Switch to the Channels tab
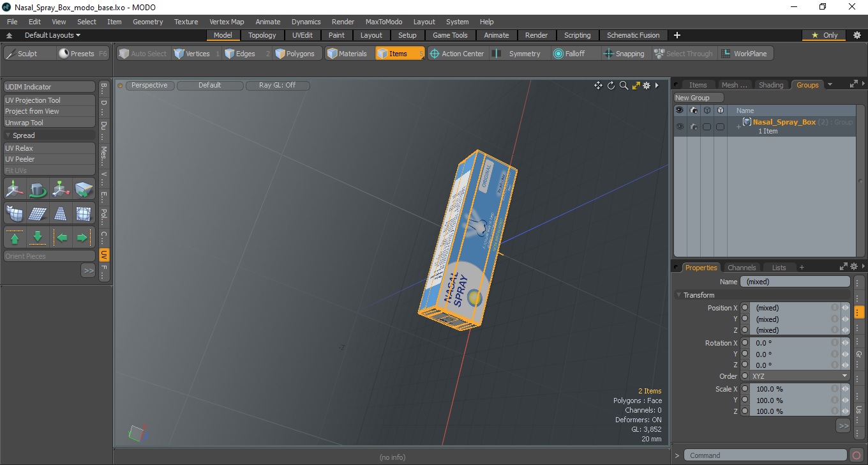The width and height of the screenshot is (868, 465). tap(742, 268)
